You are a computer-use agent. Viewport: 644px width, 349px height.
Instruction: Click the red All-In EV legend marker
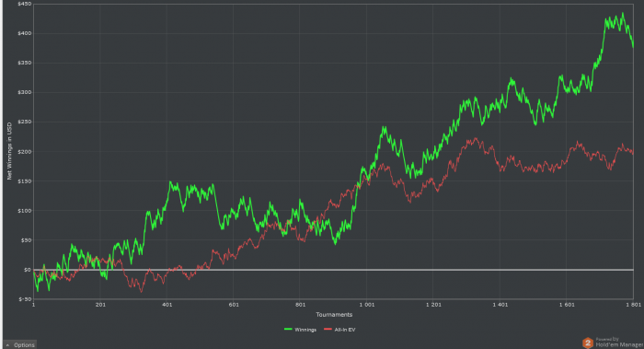point(328,330)
